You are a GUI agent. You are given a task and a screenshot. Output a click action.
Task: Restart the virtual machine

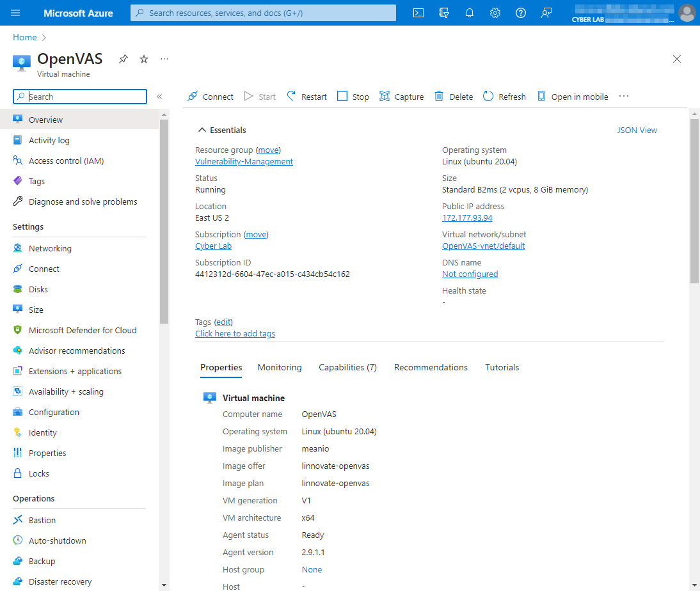point(306,97)
